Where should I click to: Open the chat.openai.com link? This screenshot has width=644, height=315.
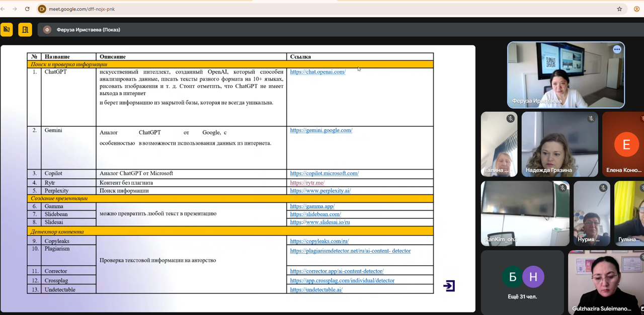pos(317,72)
